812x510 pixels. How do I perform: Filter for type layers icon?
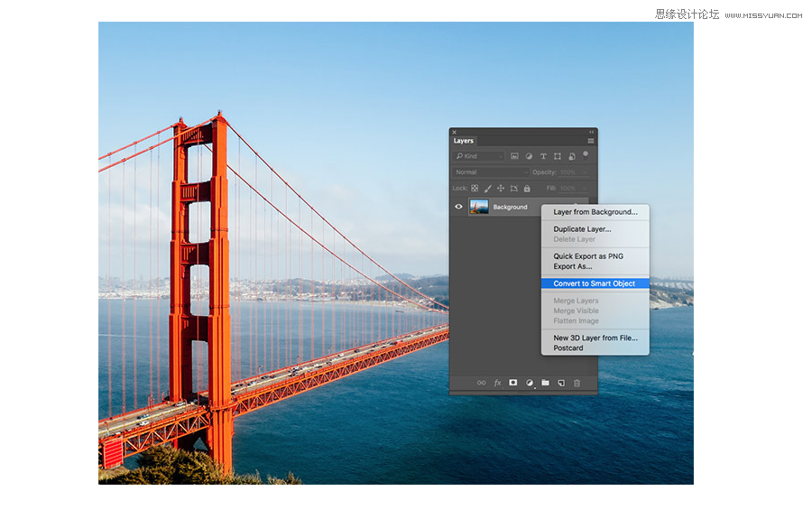point(543,156)
